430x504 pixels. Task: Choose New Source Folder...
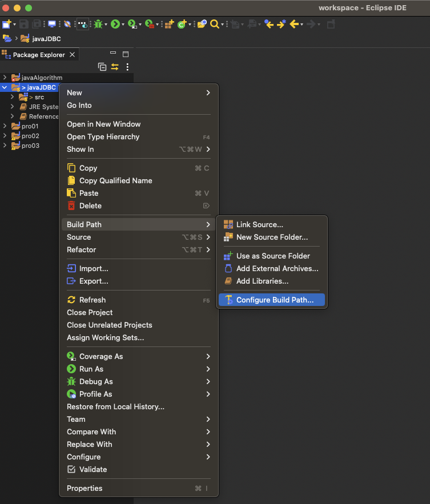(x=272, y=237)
